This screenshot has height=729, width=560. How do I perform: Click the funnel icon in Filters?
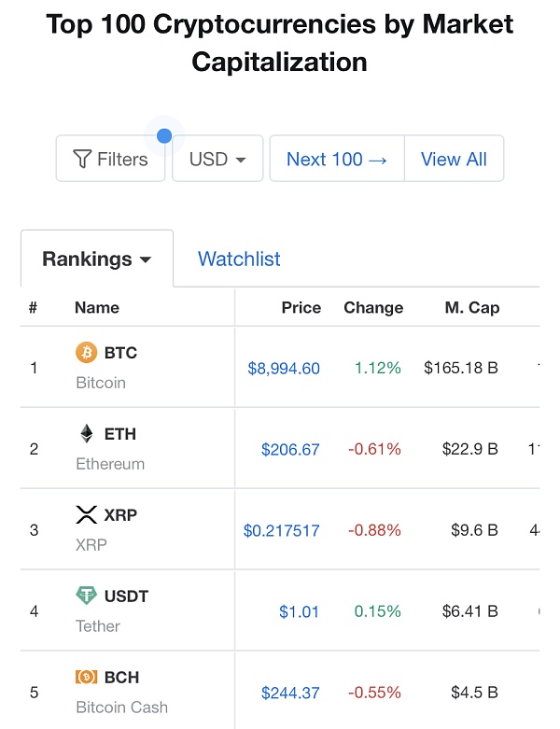(82, 160)
